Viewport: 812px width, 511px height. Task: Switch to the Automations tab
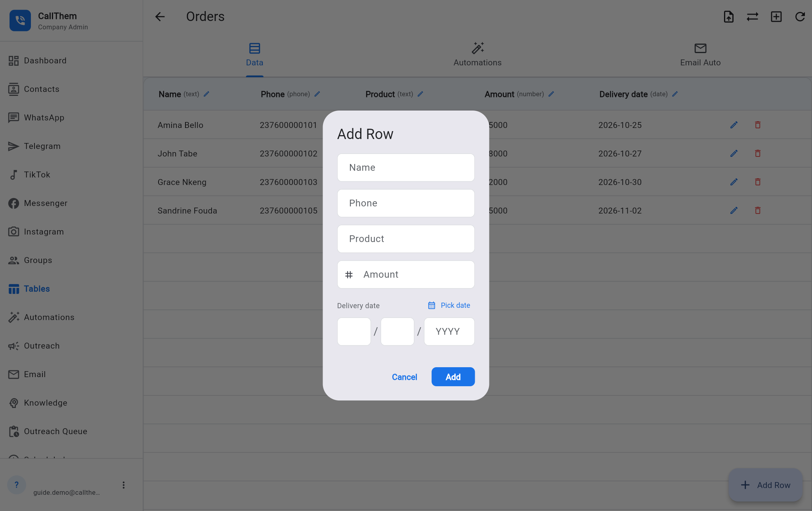pyautogui.click(x=478, y=55)
